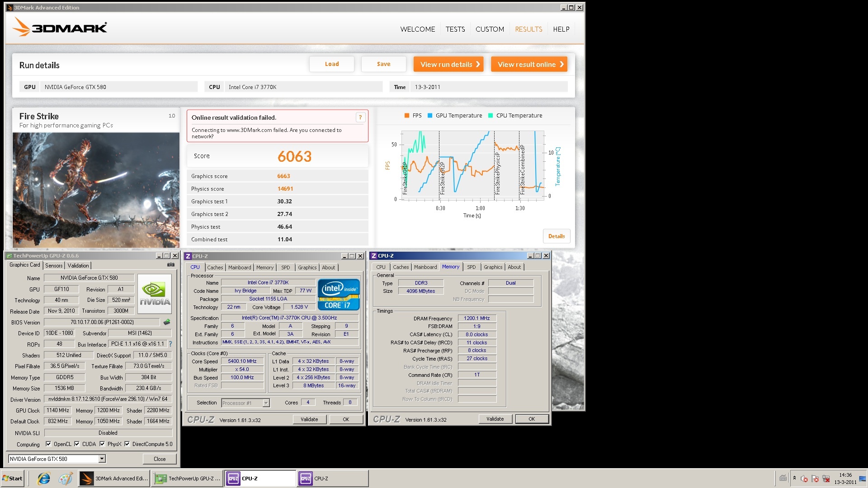Open Internet Explorer from the taskbar
The width and height of the screenshot is (868, 488).
click(44, 479)
